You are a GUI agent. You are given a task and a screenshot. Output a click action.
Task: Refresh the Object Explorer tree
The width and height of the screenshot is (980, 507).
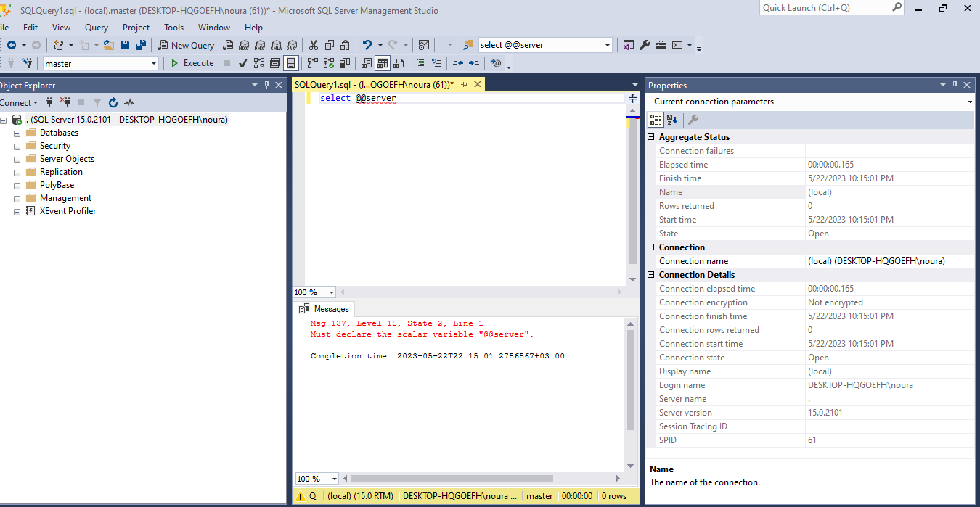[113, 102]
